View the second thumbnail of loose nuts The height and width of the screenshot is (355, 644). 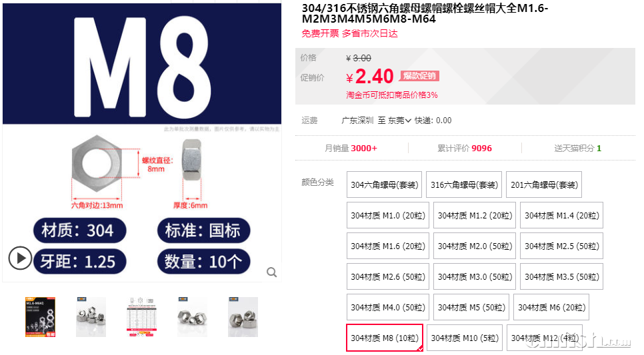click(x=91, y=317)
